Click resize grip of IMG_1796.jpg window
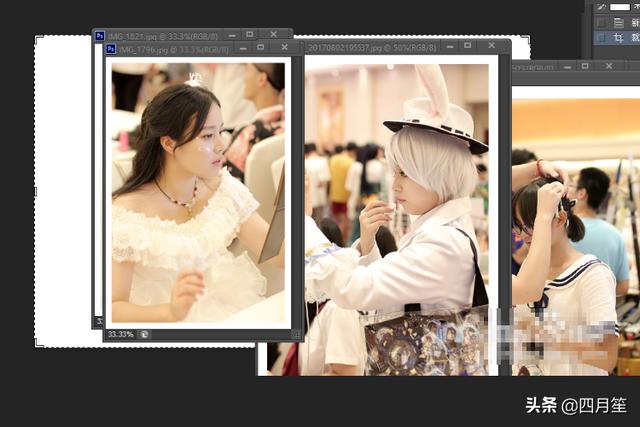This screenshot has height=427, width=640. pyautogui.click(x=297, y=335)
